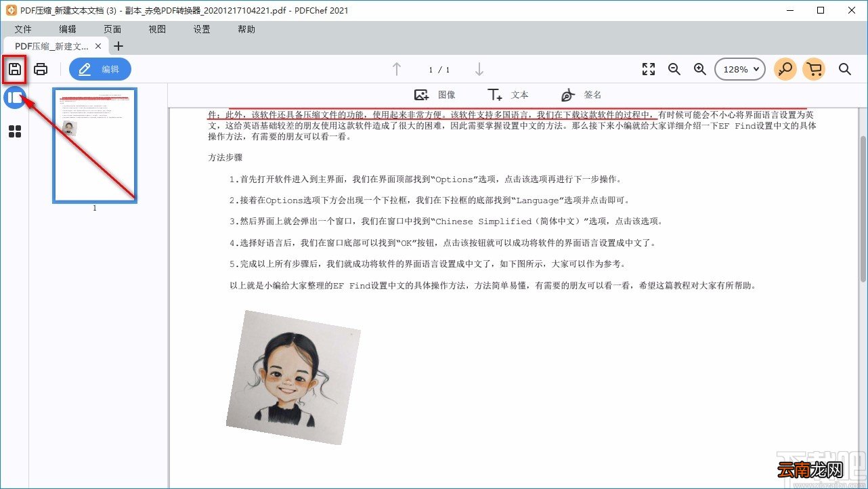
Task: Zoom in with the plus magnifier
Action: (699, 69)
